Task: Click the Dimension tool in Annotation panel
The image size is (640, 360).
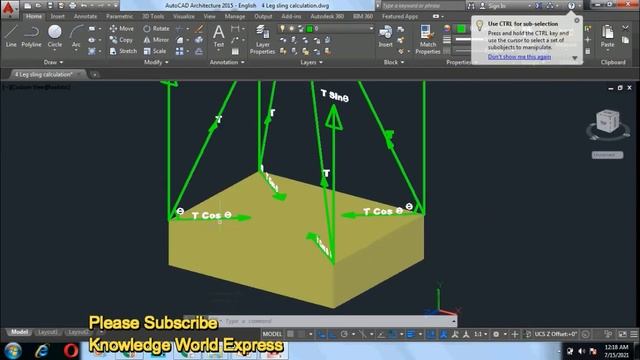Action: (x=235, y=29)
